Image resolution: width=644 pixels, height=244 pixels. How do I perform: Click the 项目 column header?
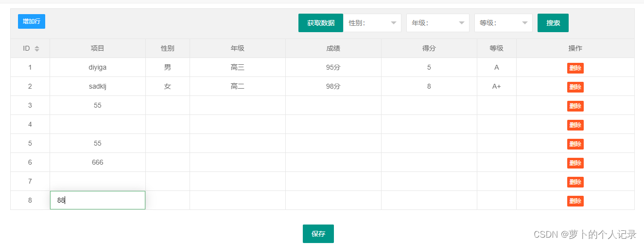(98, 48)
